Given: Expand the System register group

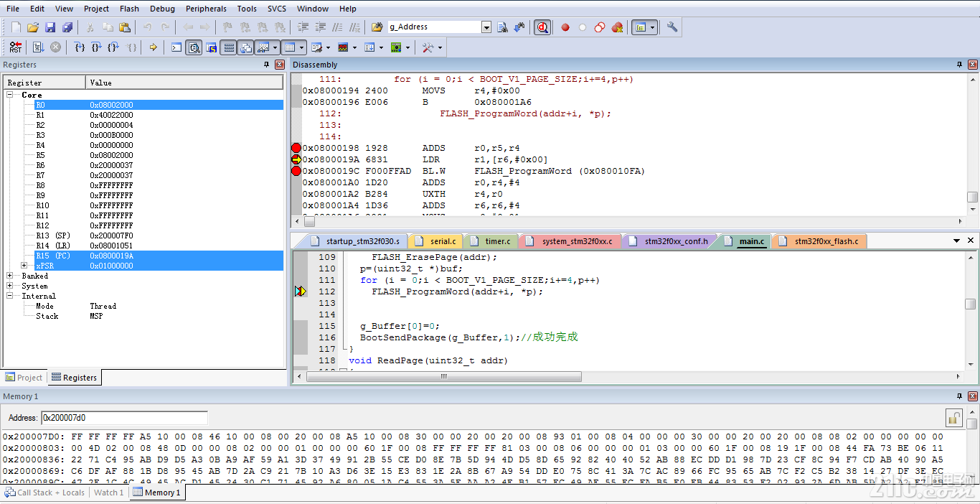Looking at the screenshot, I should 10,286.
